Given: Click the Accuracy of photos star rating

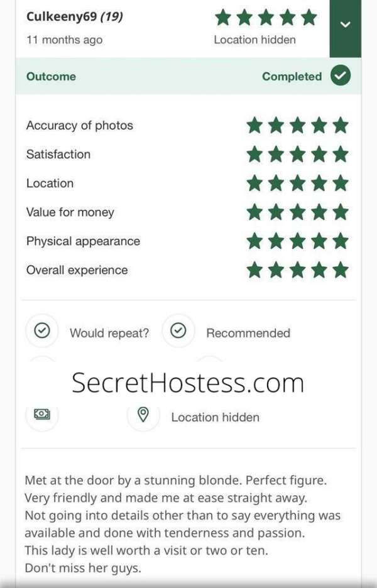Looking at the screenshot, I should pos(297,125).
